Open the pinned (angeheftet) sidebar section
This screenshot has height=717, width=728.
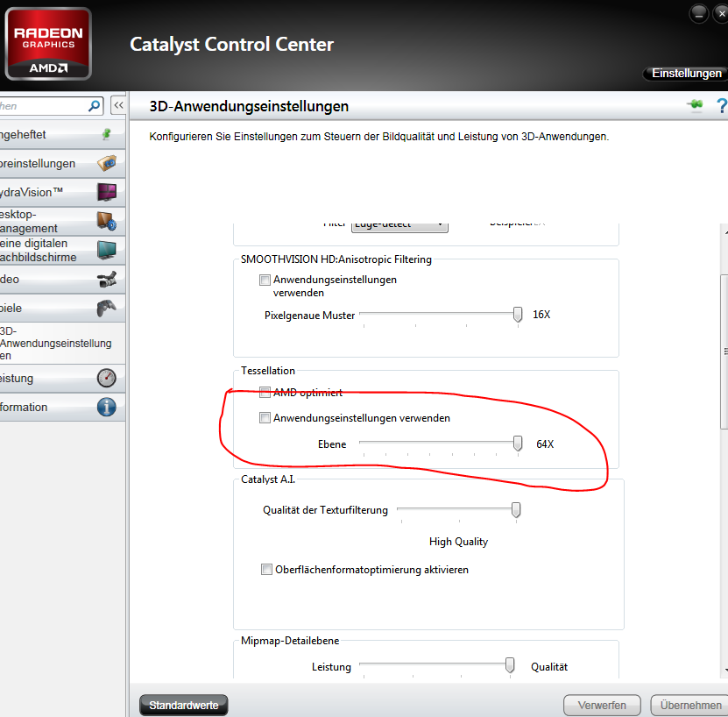(x=62, y=135)
